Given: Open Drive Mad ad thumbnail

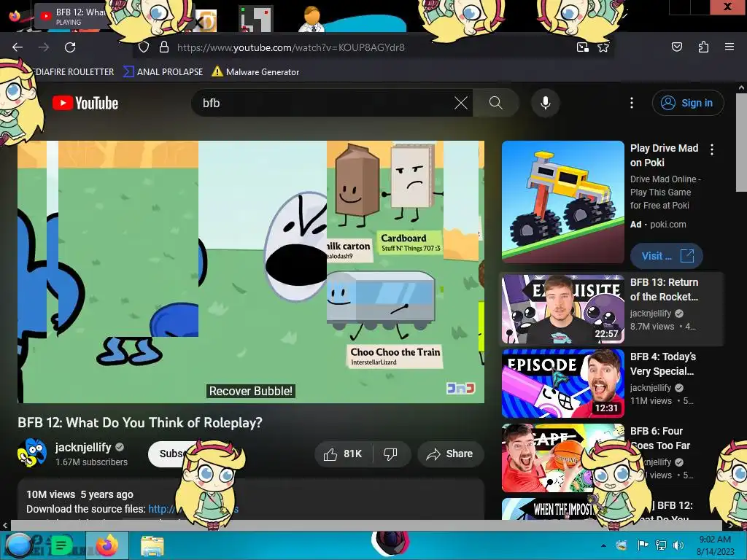Looking at the screenshot, I should click(x=563, y=202).
